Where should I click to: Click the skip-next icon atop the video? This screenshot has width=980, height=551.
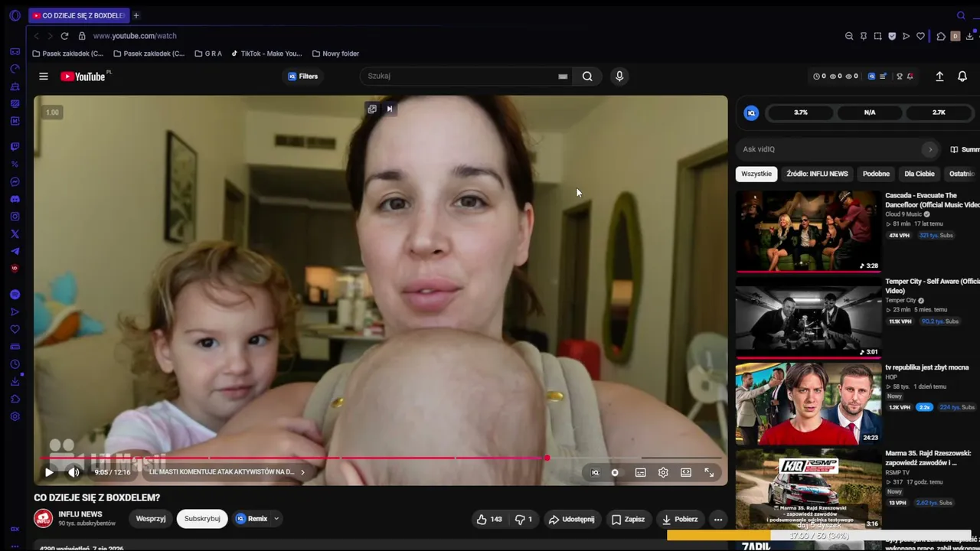(390, 109)
